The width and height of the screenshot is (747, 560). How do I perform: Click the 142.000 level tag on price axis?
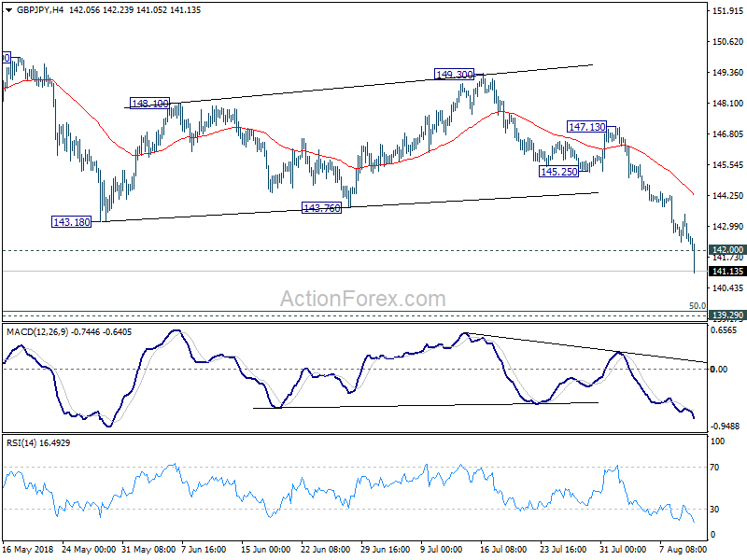click(727, 250)
